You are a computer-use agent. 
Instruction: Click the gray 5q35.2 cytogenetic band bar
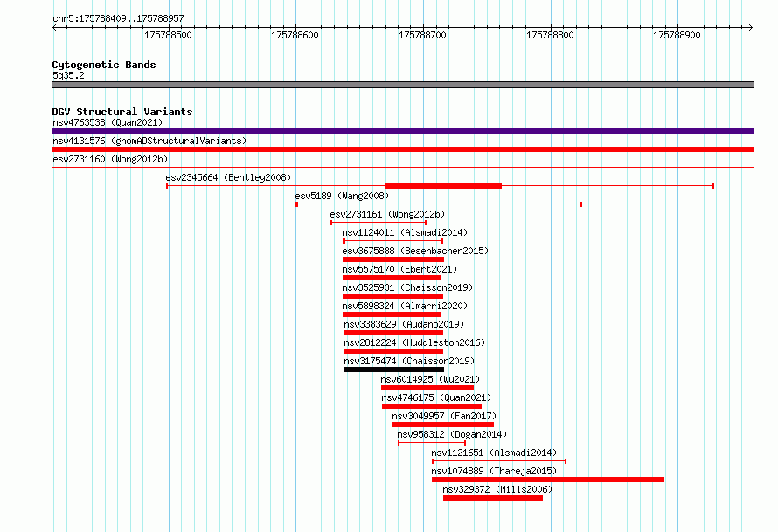[402, 85]
